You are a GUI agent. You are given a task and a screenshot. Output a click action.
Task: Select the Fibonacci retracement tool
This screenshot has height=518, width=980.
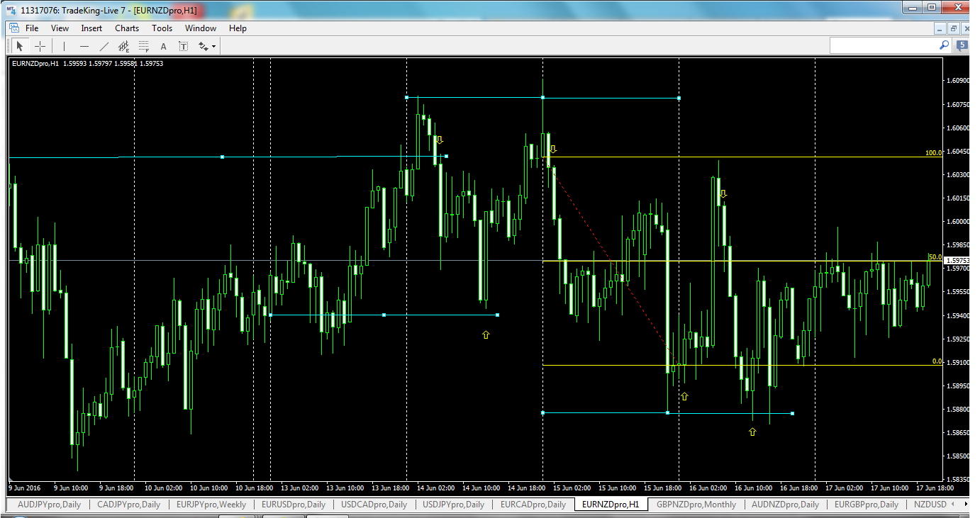pyautogui.click(x=143, y=45)
